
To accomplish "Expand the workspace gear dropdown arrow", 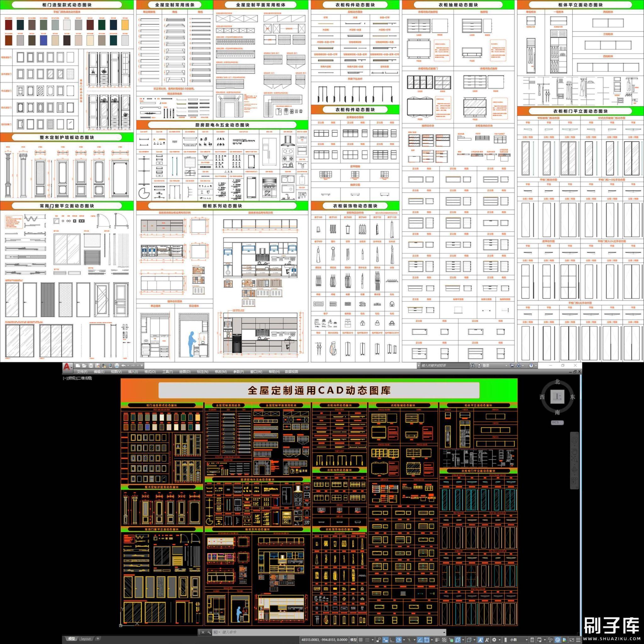I will pos(499,640).
